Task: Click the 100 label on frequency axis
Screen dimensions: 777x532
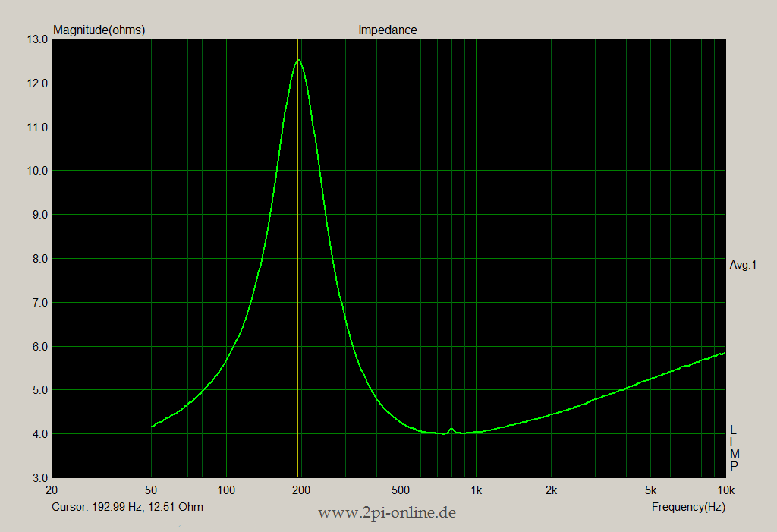Action: coord(226,490)
